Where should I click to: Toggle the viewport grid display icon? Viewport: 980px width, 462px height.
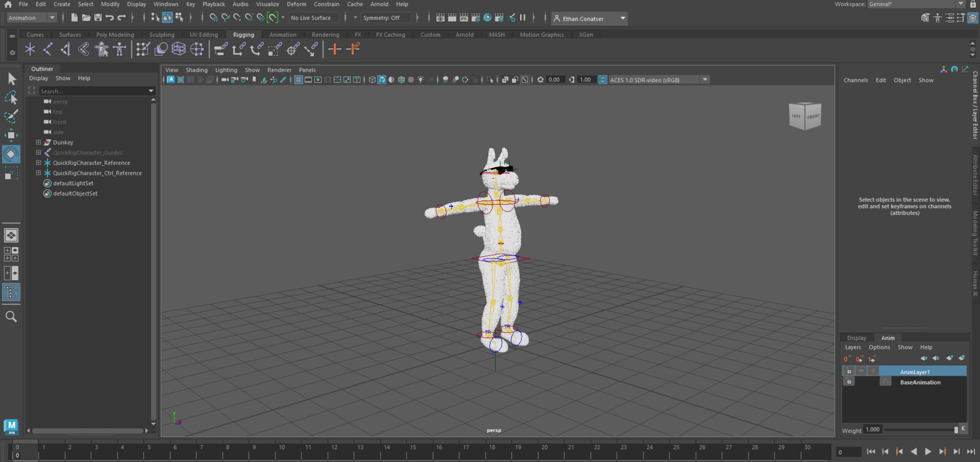click(x=298, y=80)
